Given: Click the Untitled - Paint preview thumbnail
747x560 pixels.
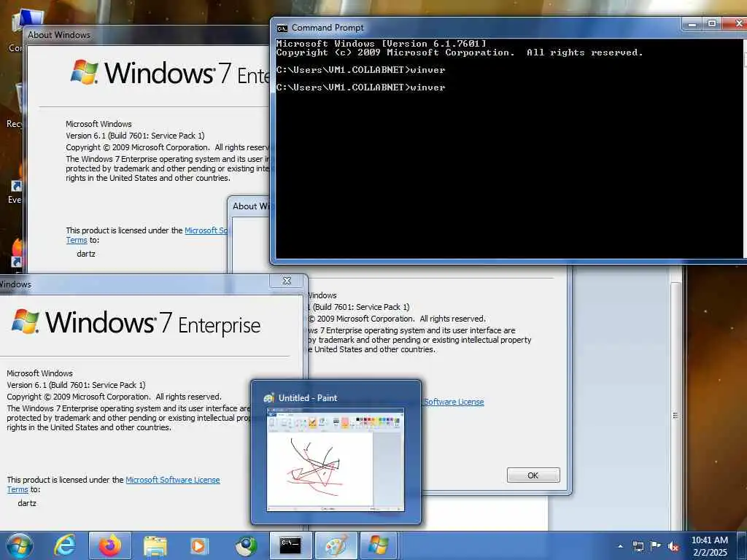Looking at the screenshot, I should (x=336, y=459).
